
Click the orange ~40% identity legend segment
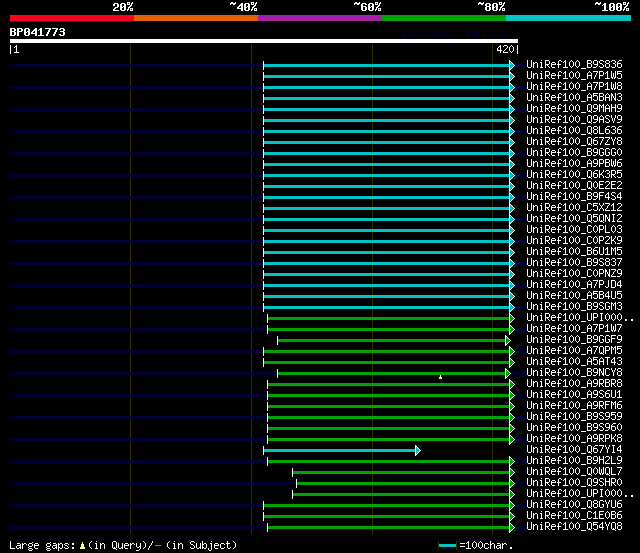pyautogui.click(x=196, y=18)
